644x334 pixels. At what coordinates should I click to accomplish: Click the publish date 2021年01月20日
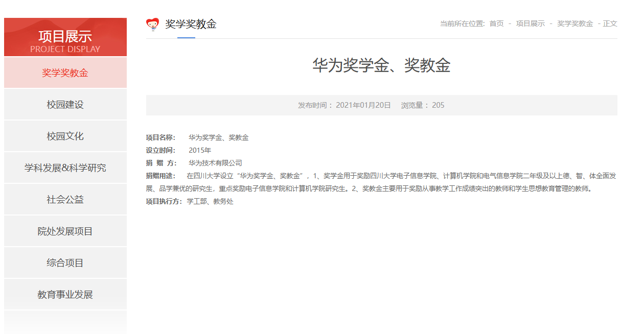point(363,105)
